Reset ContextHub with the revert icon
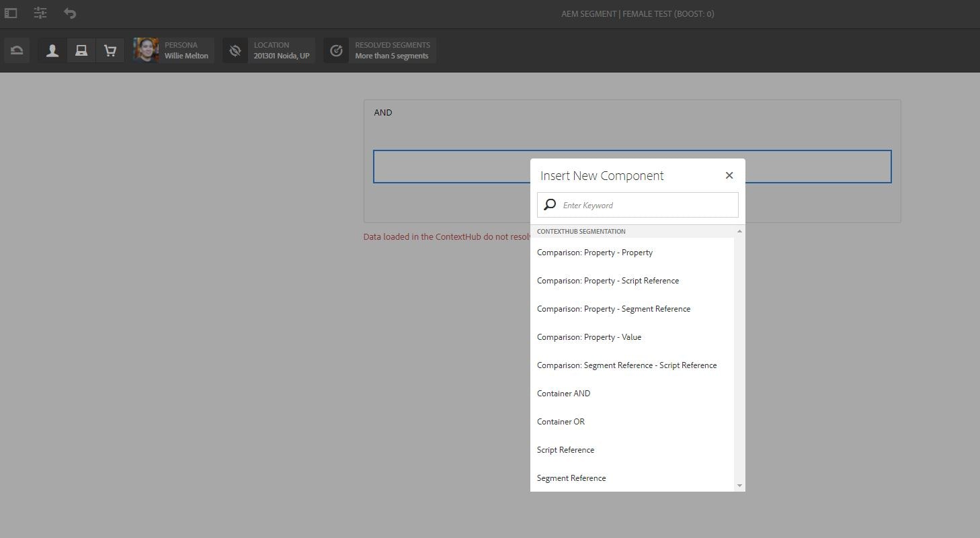The width and height of the screenshot is (980, 538). pyautogui.click(x=16, y=50)
